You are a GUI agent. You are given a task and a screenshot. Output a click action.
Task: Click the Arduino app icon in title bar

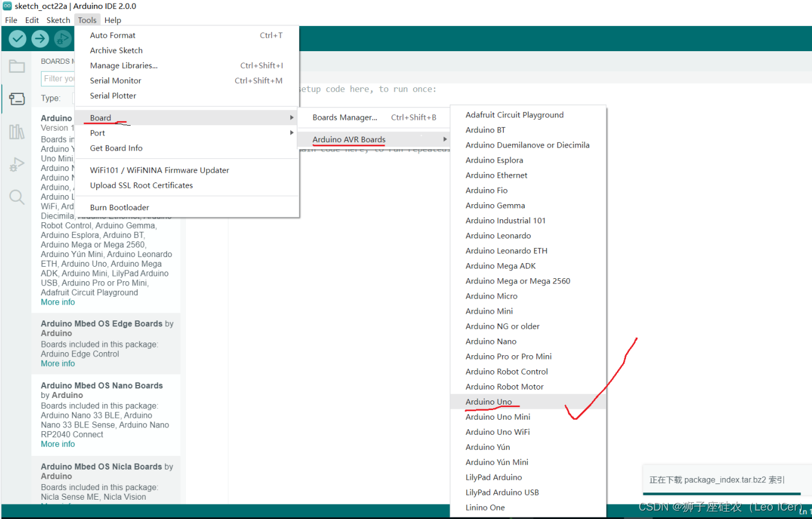click(7, 6)
